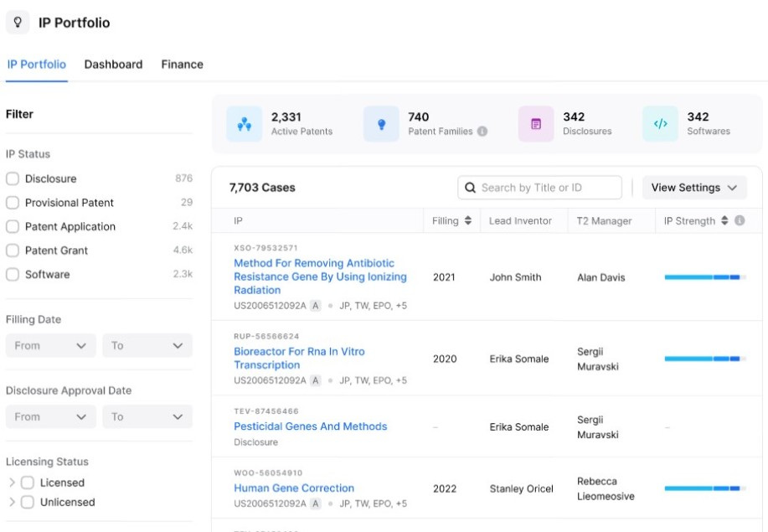This screenshot has width=768, height=532.
Task: Switch to the Finance tab
Action: [x=182, y=65]
